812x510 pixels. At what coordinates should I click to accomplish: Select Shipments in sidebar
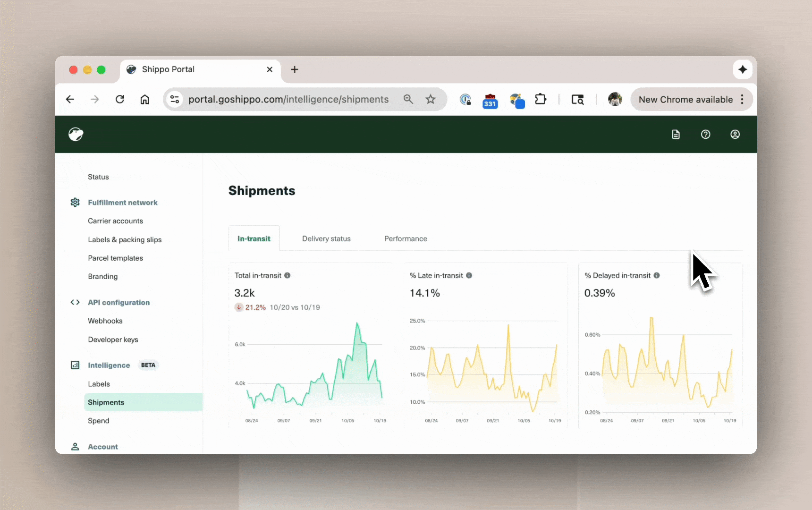click(144, 402)
